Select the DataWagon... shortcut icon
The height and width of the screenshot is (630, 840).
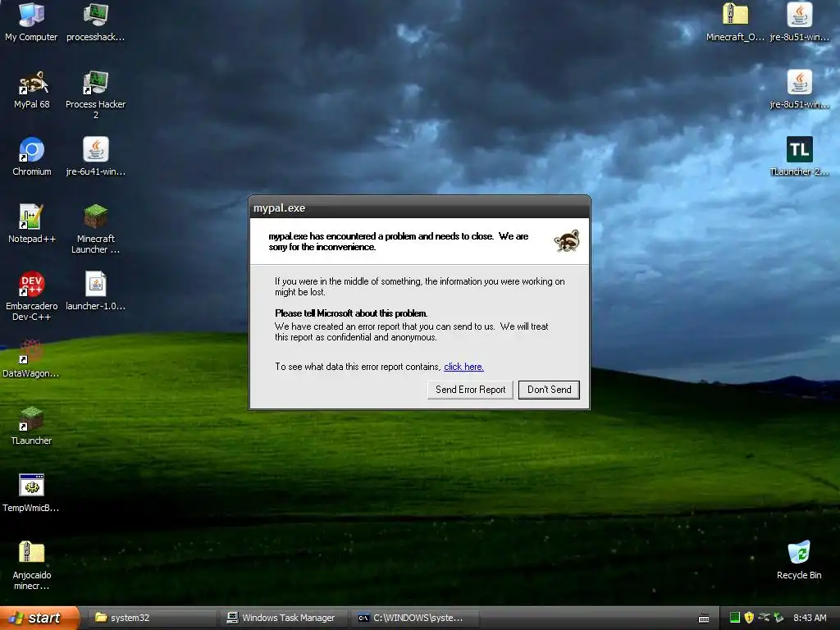(x=30, y=359)
